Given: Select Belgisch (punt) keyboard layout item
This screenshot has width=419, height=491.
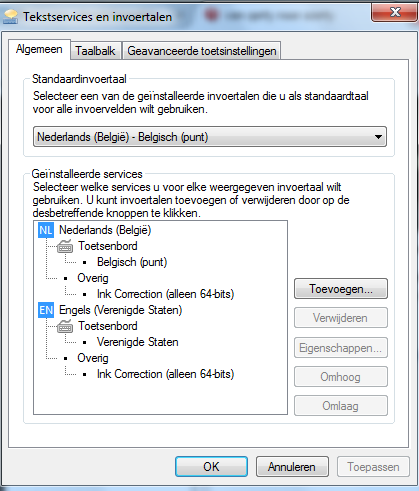Looking at the screenshot, I should tap(132, 262).
